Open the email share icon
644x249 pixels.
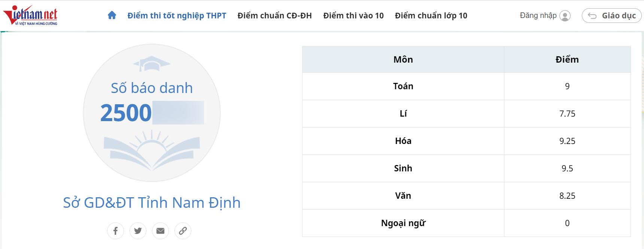pyautogui.click(x=161, y=231)
